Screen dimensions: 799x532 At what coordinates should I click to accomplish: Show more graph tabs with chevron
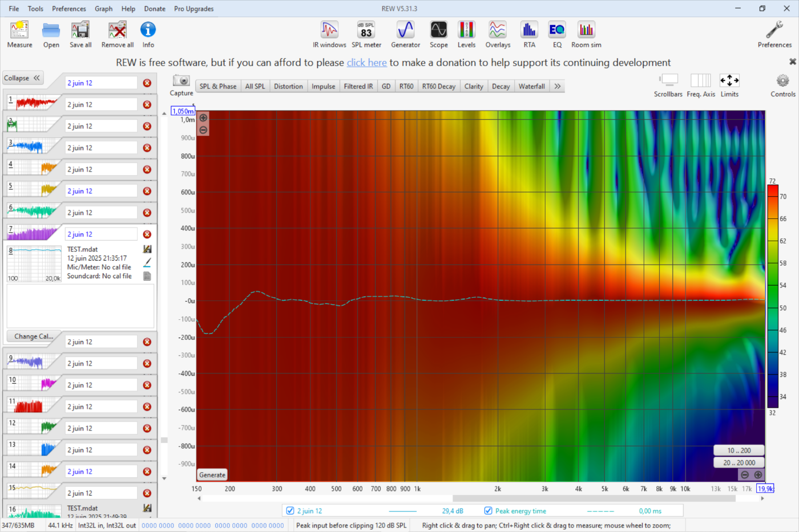[x=558, y=86]
